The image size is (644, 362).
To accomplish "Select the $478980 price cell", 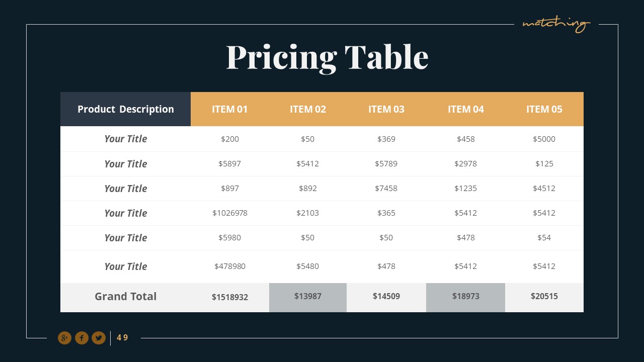I will (230, 266).
